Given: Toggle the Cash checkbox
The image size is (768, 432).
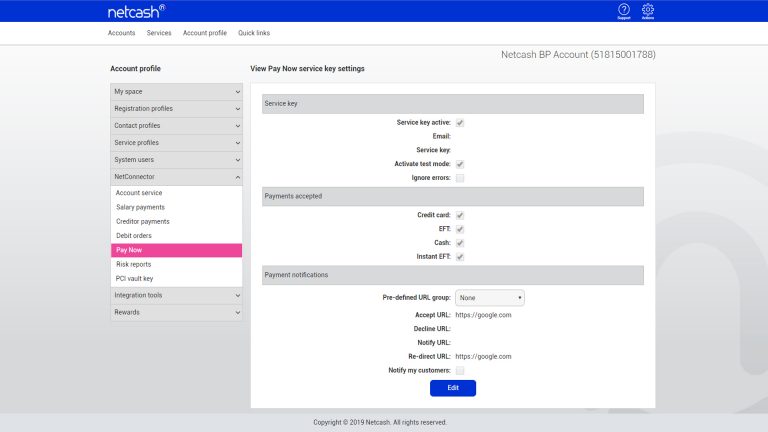Looking at the screenshot, I should pos(460,243).
